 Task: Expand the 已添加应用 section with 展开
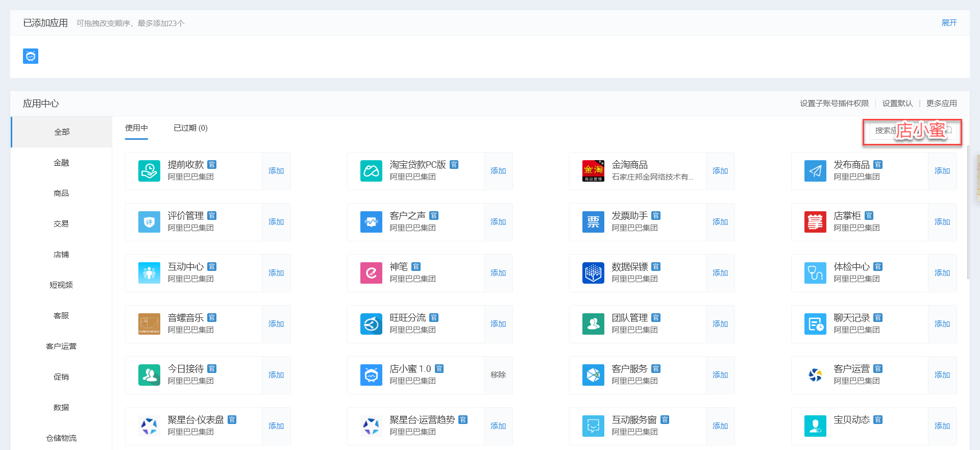pos(949,23)
